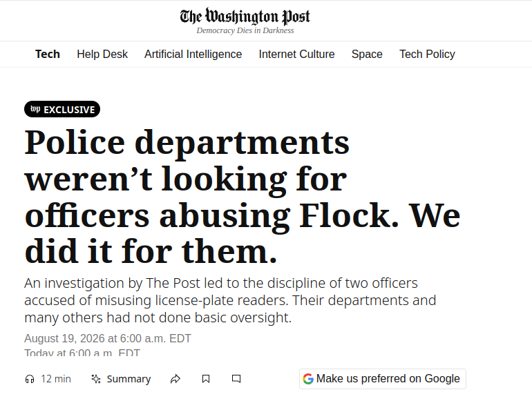Image resolution: width=532 pixels, height=401 pixels.
Task: Click the 12 min listen label
Action: (x=56, y=379)
